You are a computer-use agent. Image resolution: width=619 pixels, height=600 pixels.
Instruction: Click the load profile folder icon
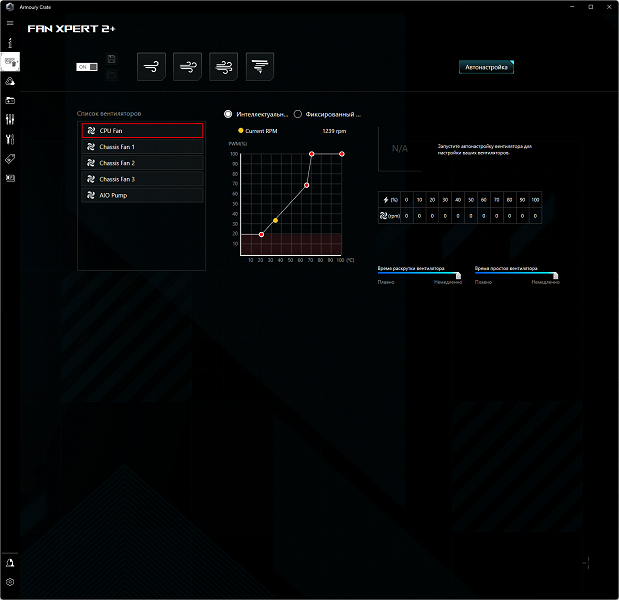[x=111, y=75]
